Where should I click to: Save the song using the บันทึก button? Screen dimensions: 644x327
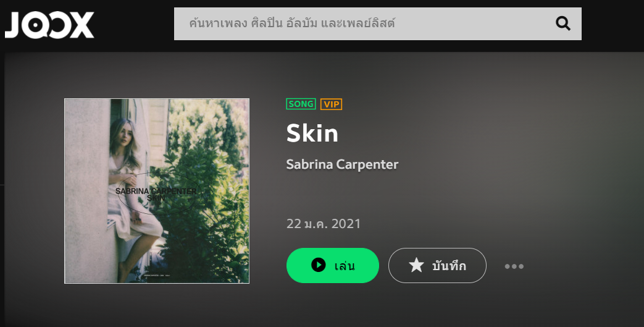(437, 265)
